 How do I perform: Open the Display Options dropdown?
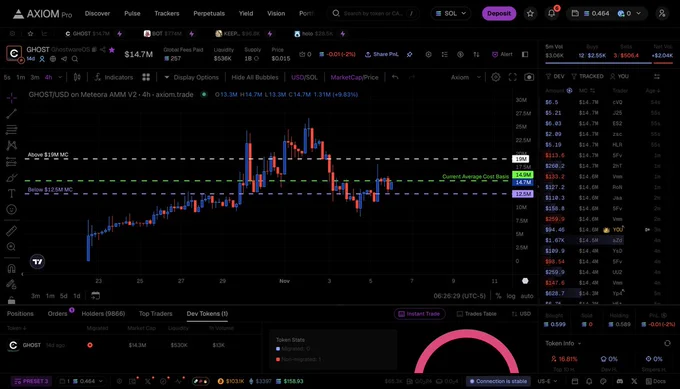pyautogui.click(x=191, y=77)
